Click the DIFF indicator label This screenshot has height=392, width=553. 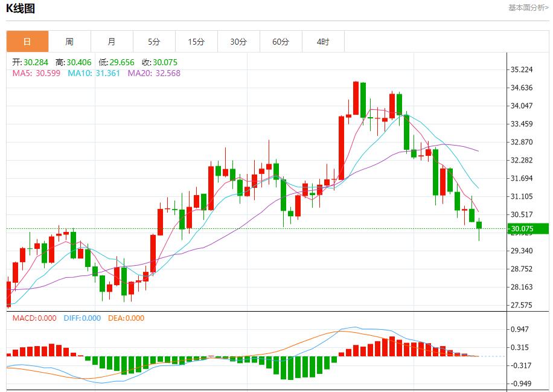[82, 318]
